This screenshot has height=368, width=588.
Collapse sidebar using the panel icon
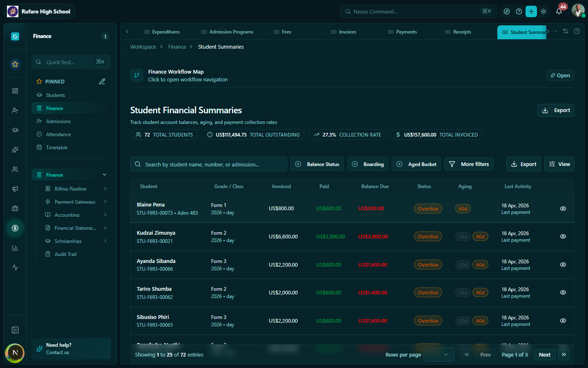[15, 330]
